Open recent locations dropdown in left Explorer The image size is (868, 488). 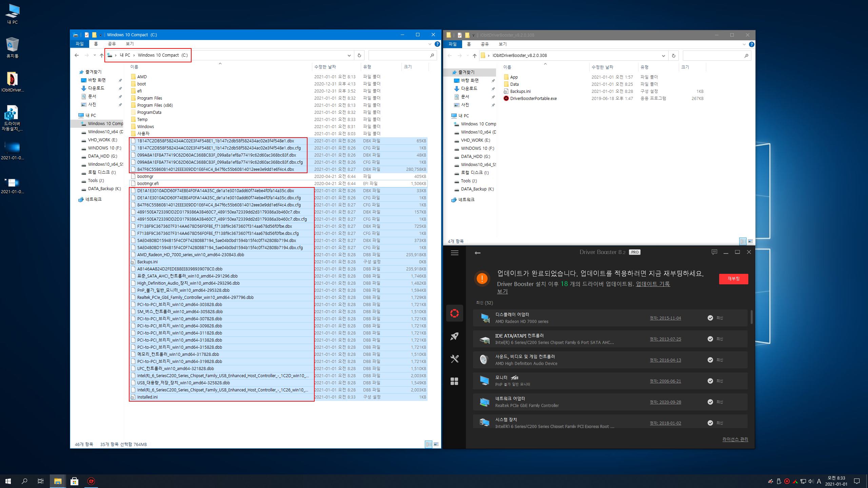coord(95,55)
